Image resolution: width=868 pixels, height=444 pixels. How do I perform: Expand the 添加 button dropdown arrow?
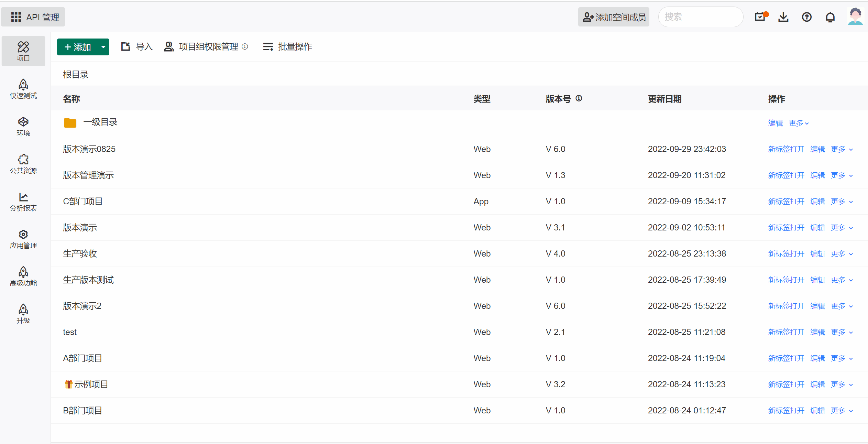[x=103, y=47]
